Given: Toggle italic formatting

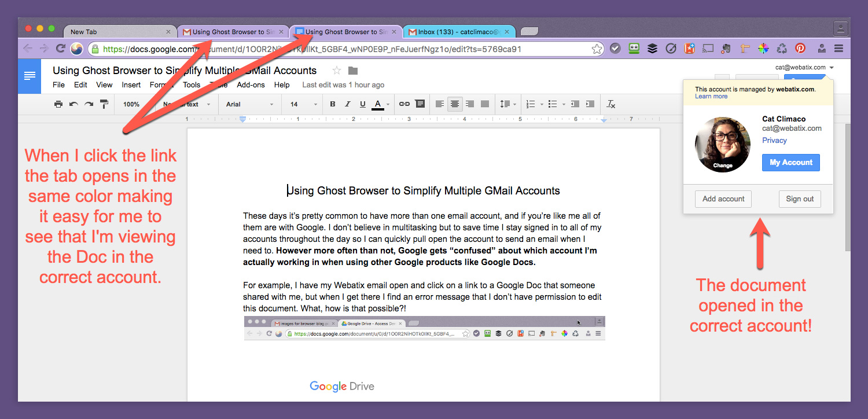Looking at the screenshot, I should click(348, 104).
